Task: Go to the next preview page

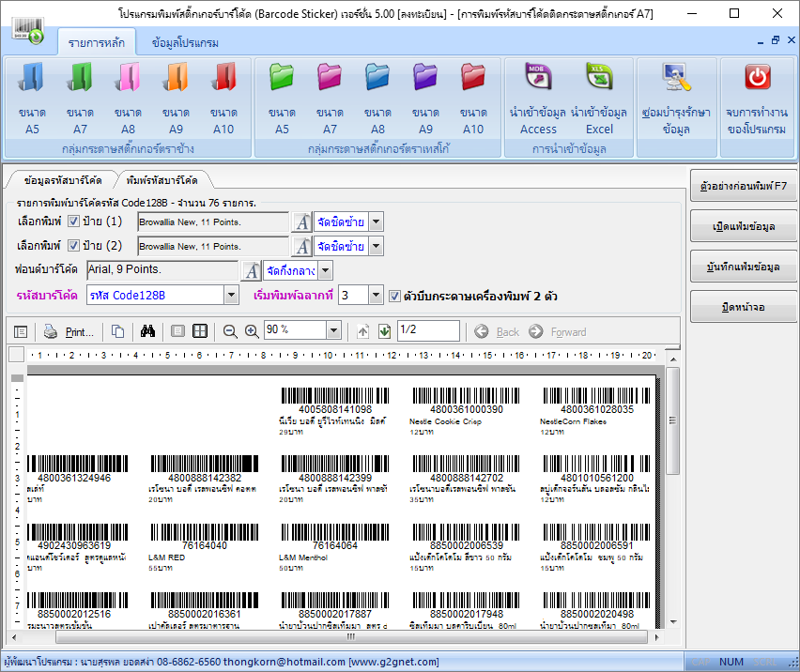Action: point(385,332)
